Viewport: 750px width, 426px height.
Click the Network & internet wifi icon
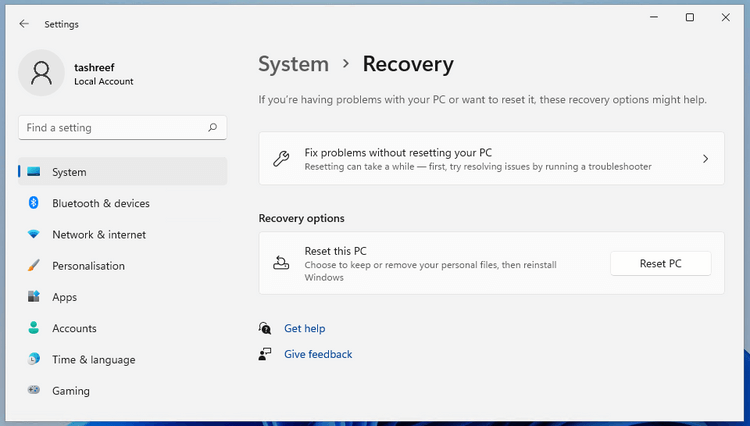click(34, 235)
